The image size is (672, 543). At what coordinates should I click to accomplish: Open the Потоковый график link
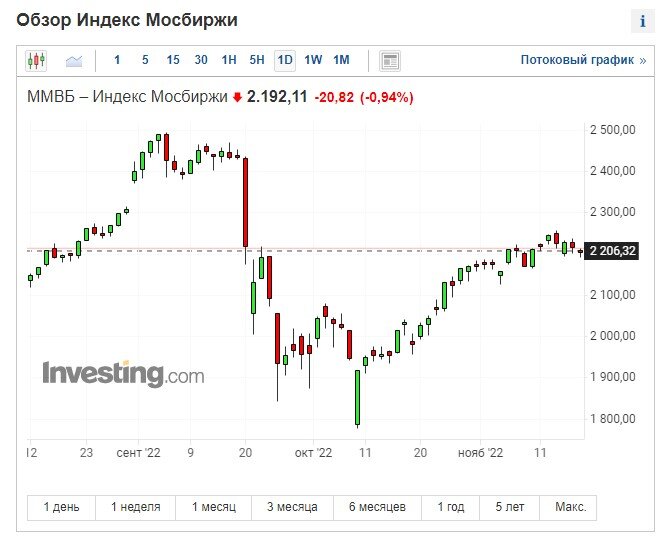pyautogui.click(x=583, y=60)
